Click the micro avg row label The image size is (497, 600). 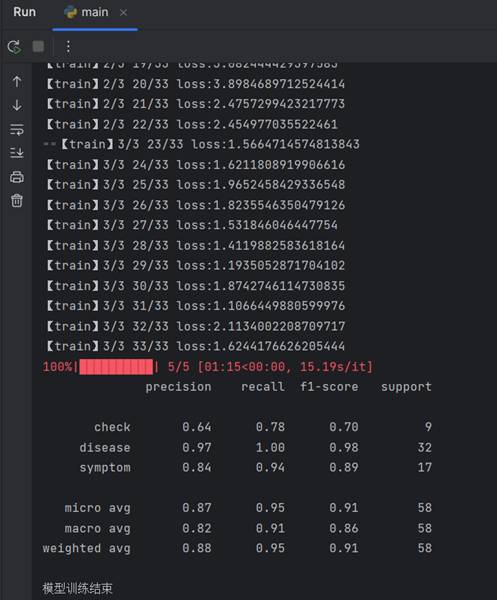97,508
